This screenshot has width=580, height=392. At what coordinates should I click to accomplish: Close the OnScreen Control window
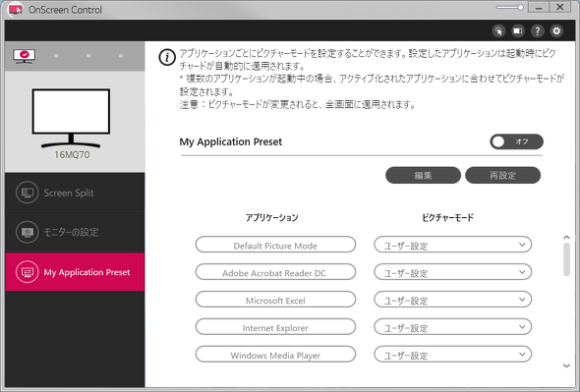tap(560, 8)
